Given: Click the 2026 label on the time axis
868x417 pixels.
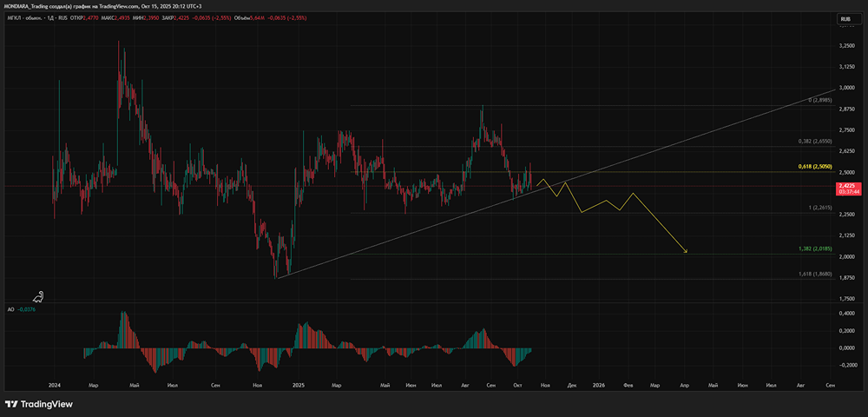Looking at the screenshot, I should (598, 384).
